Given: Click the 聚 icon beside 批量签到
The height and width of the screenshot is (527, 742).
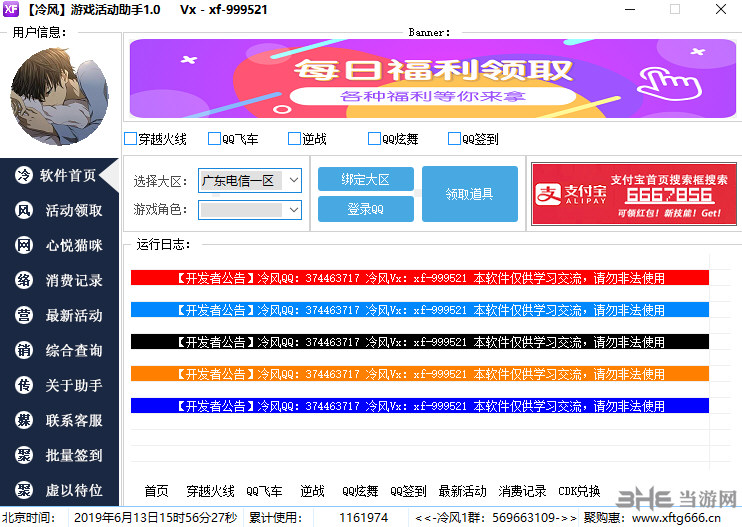Looking at the screenshot, I should click(x=24, y=455).
